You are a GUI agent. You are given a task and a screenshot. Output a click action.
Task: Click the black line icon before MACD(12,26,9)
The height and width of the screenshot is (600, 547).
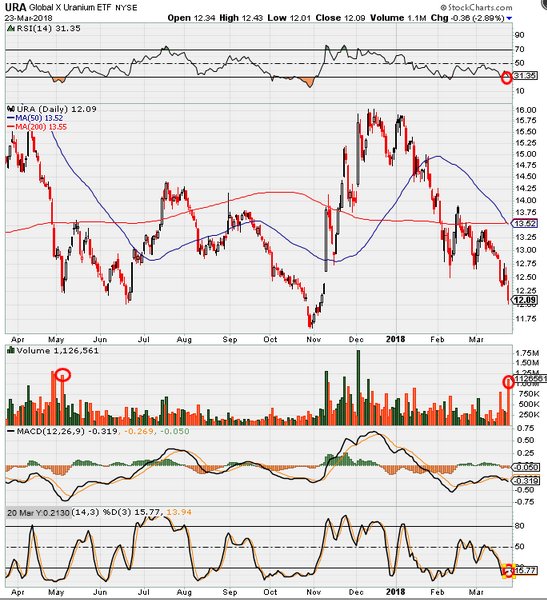11,431
